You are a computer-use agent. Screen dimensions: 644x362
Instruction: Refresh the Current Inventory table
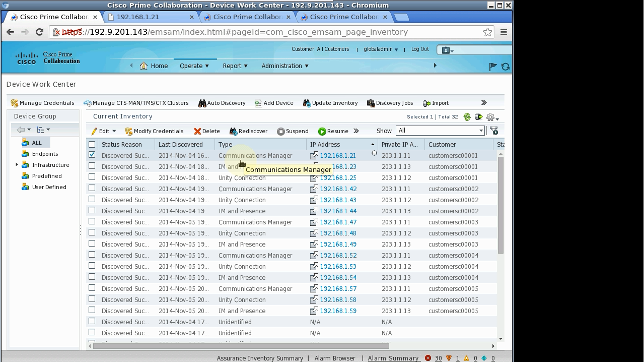pos(467,117)
